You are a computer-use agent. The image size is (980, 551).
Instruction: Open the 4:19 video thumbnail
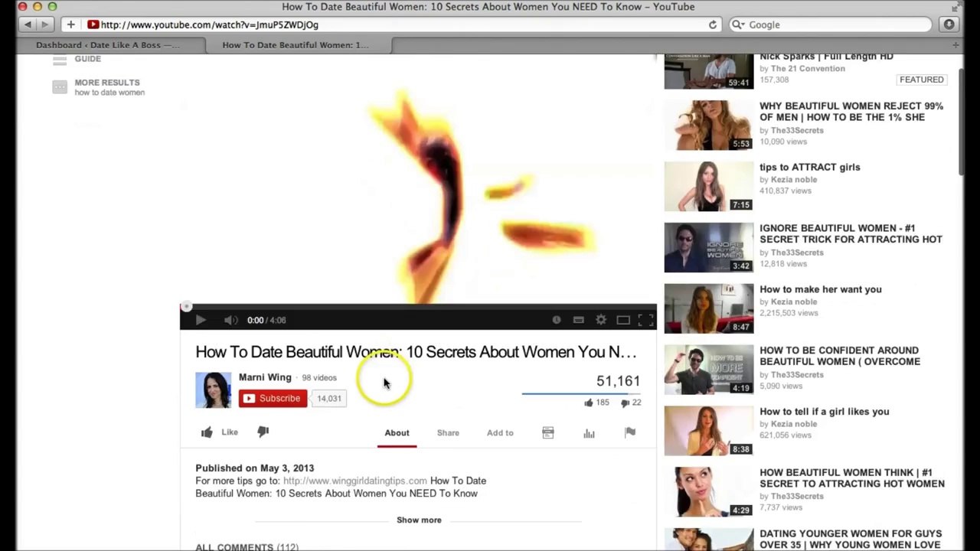pyautogui.click(x=708, y=370)
